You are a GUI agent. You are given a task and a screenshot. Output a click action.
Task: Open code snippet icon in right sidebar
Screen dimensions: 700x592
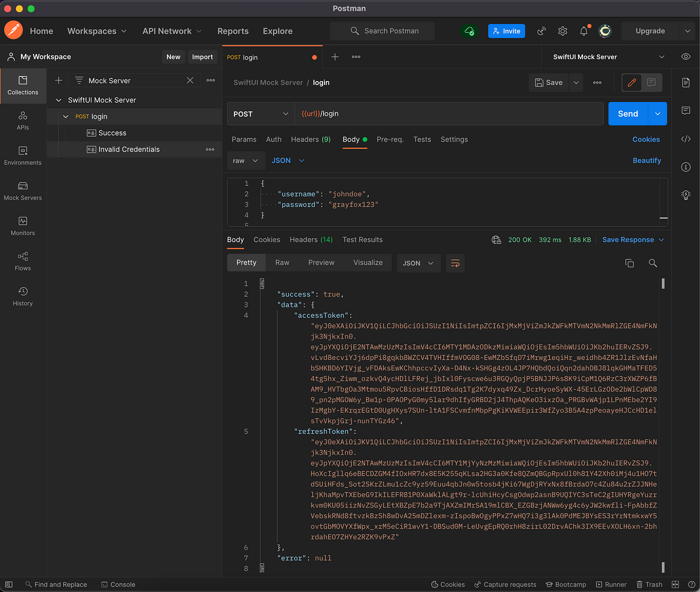686,139
